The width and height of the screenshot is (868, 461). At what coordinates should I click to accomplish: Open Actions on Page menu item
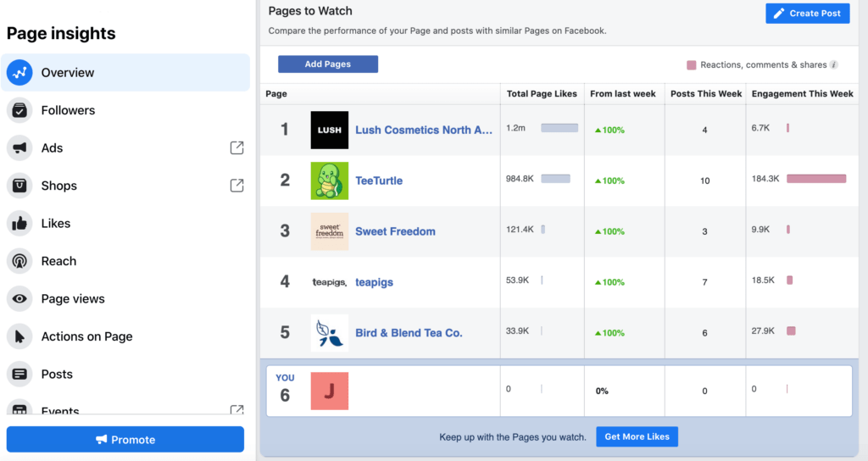125,336
